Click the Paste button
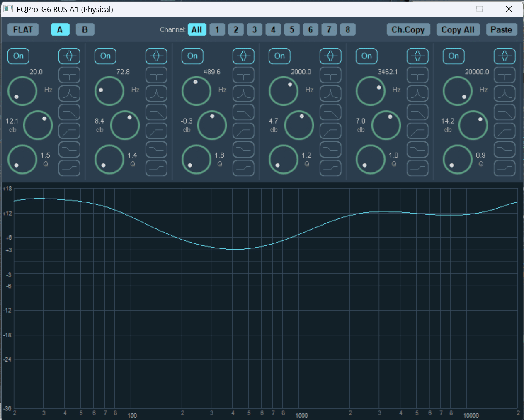Viewport: 524px width, 420px height. [502, 29]
